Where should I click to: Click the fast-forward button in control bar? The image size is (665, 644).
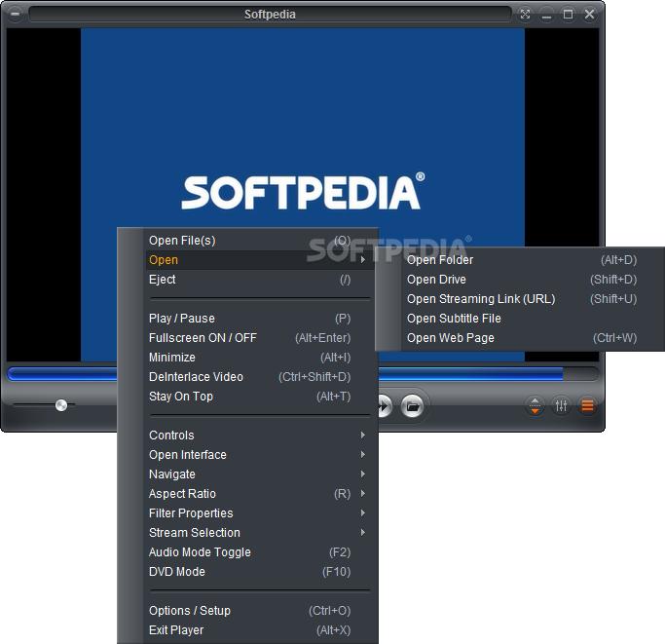(386, 406)
